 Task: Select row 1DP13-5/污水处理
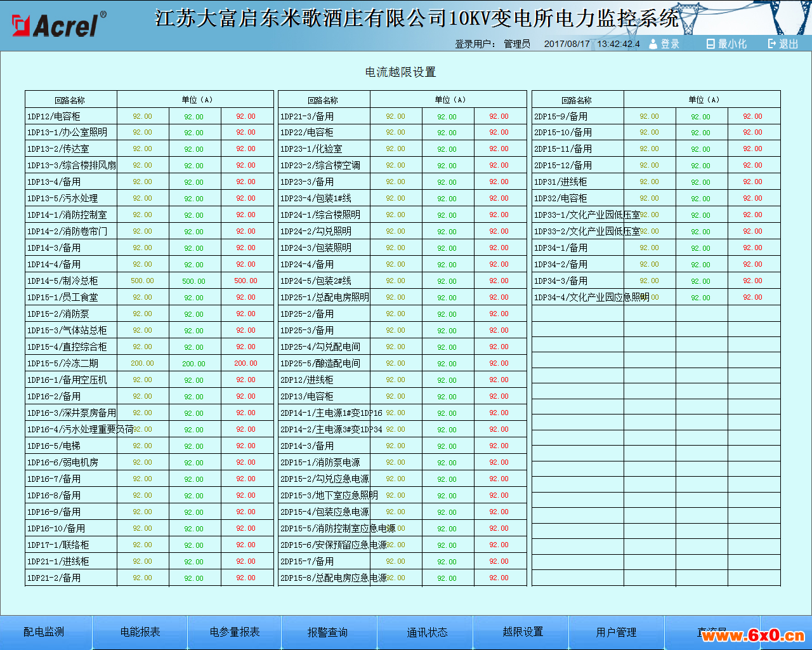(x=149, y=199)
